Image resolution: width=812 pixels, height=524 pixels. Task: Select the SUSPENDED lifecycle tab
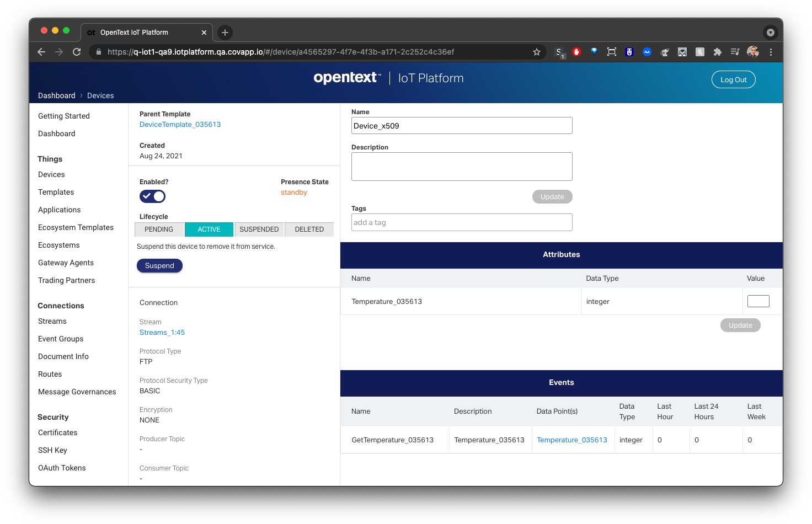click(259, 229)
